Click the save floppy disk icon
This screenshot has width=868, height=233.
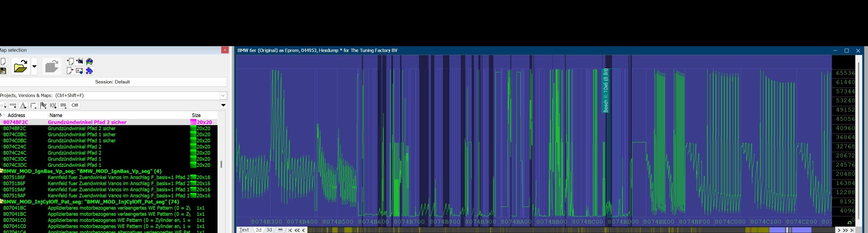pos(3,70)
